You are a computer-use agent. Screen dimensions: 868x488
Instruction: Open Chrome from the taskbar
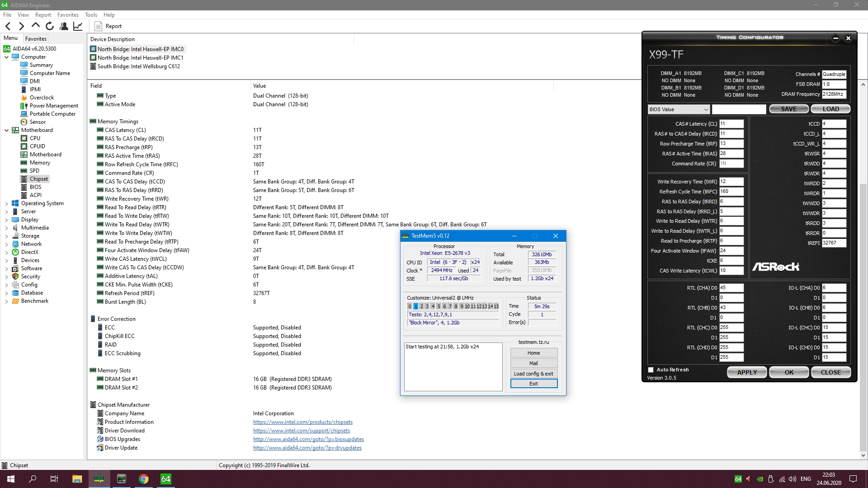144,479
